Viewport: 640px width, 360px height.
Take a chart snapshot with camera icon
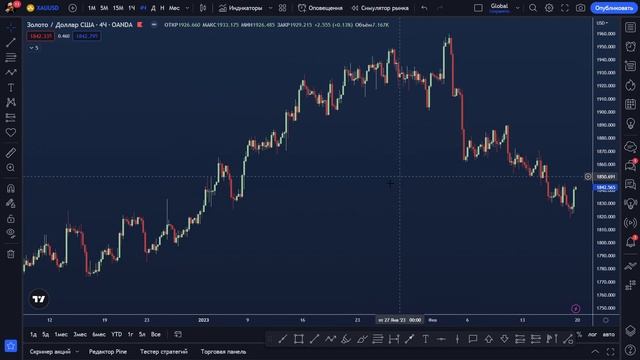coord(580,8)
